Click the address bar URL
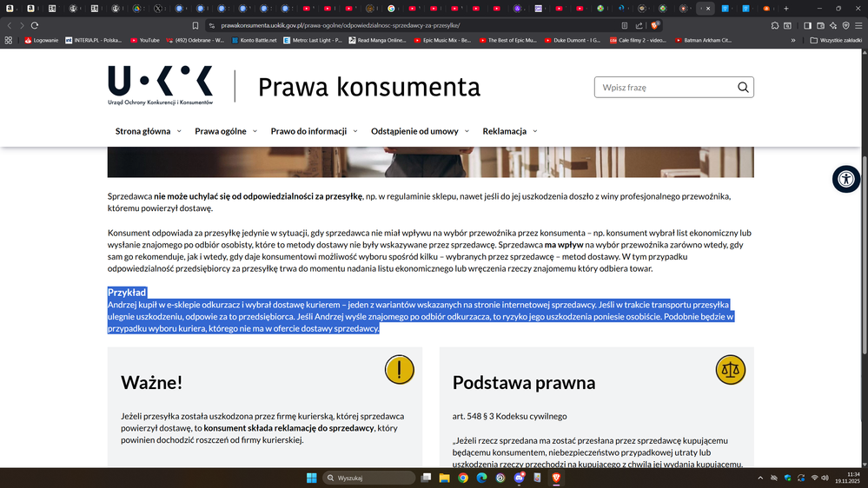868x488 pixels. [x=340, y=25]
